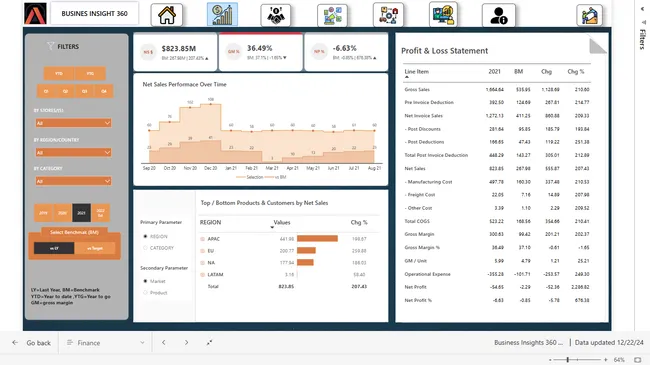This screenshot has height=365, width=650.
Task: Open the By Stores dropdown
Action: [73, 123]
